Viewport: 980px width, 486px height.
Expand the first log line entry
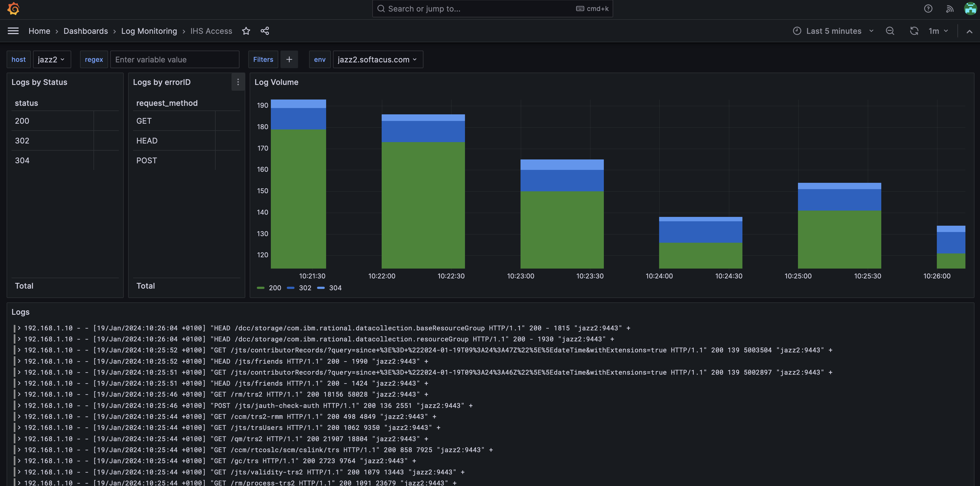[x=19, y=328]
